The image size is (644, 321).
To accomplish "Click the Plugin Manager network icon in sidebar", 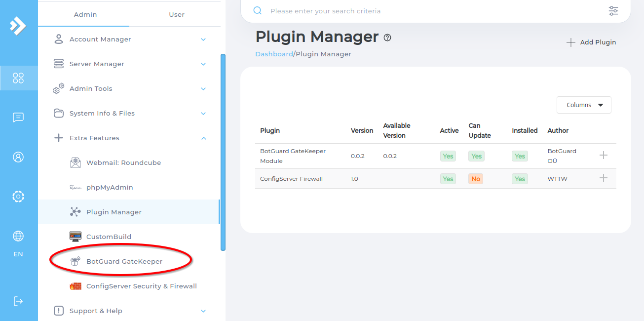I will click(x=76, y=212).
